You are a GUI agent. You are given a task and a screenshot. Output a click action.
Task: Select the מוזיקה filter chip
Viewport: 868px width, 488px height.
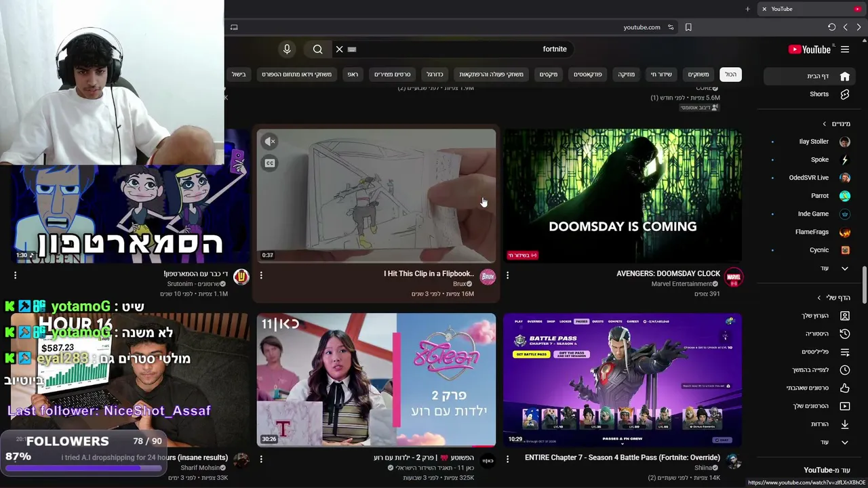click(x=627, y=75)
